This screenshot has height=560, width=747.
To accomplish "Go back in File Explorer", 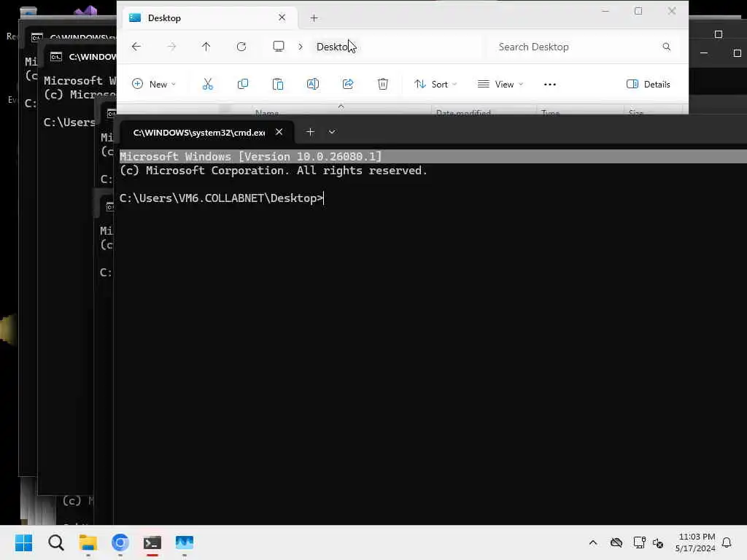I will point(136,46).
